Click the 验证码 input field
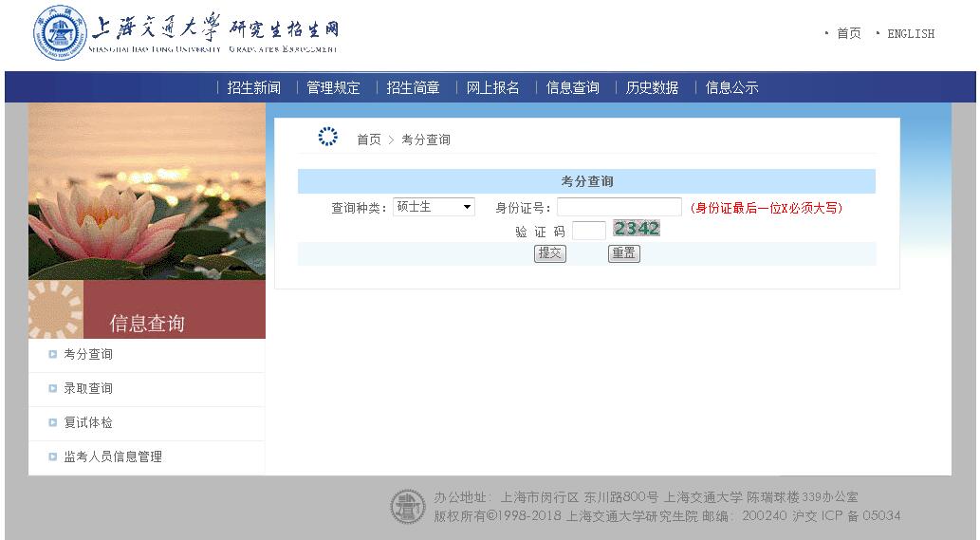This screenshot has width=980, height=540. tap(589, 231)
